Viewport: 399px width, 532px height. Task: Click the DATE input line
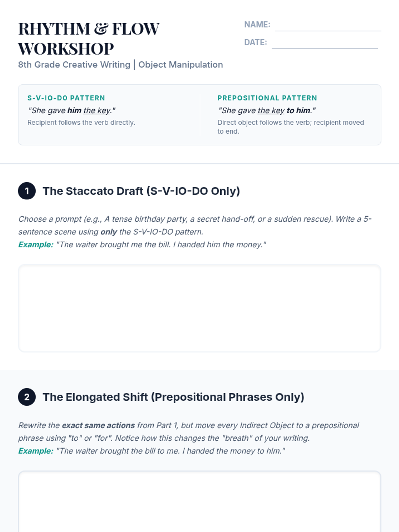pos(325,43)
